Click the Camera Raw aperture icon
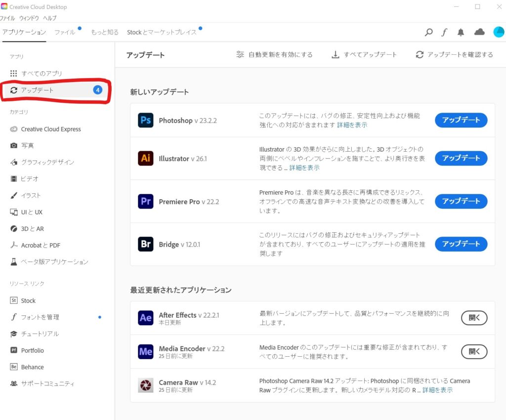The image size is (506, 420). coord(146,385)
